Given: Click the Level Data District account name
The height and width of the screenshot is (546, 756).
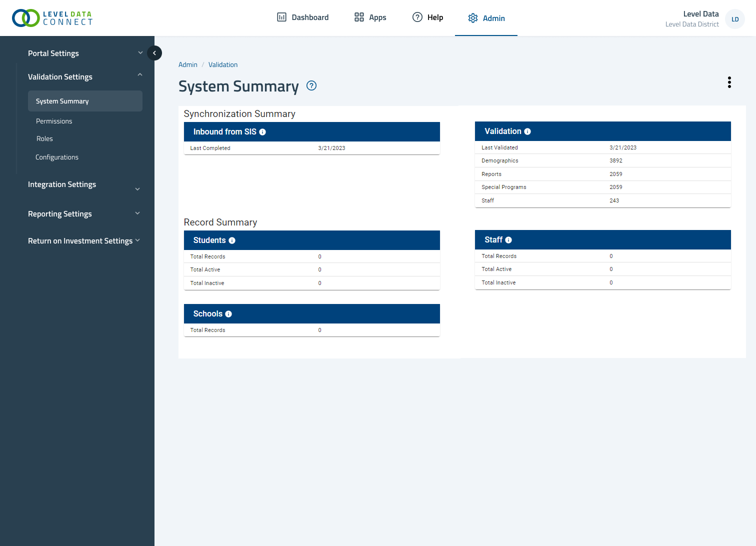Looking at the screenshot, I should click(692, 24).
